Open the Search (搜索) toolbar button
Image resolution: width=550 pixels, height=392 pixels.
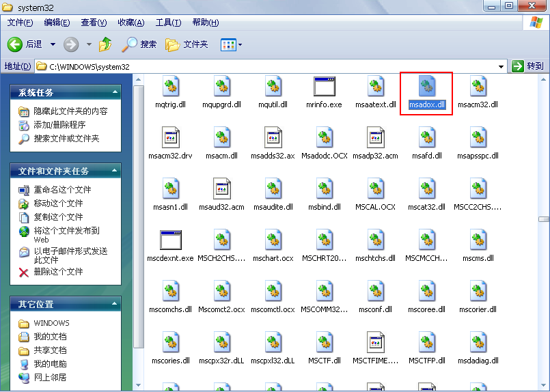(x=139, y=44)
